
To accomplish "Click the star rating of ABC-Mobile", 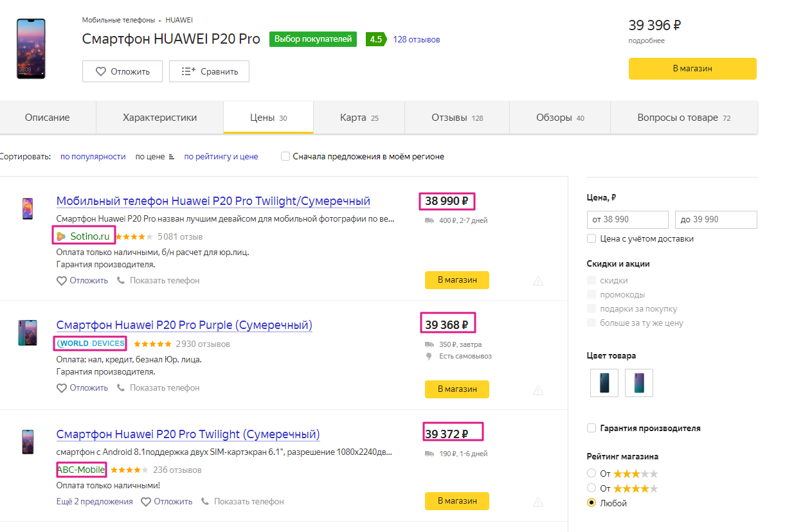I will [x=129, y=470].
